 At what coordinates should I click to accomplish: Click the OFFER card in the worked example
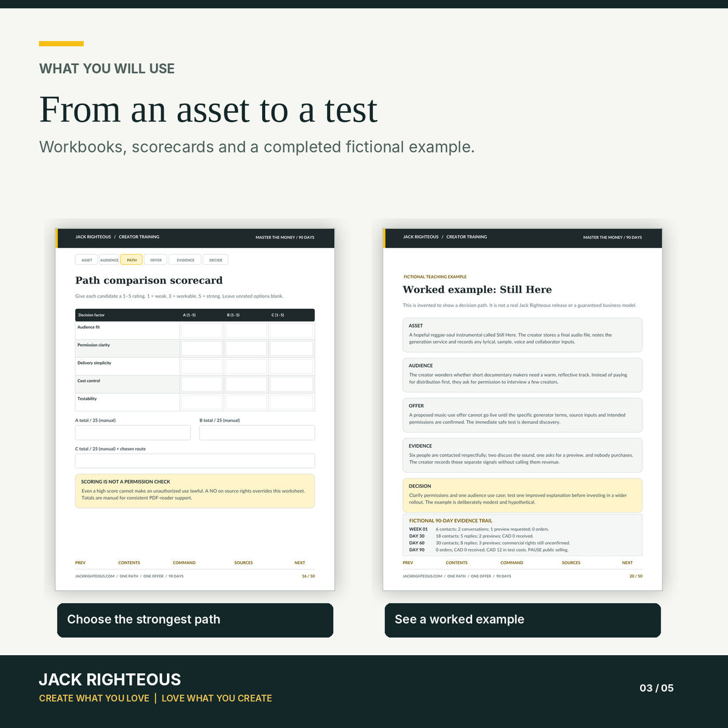[x=522, y=415]
